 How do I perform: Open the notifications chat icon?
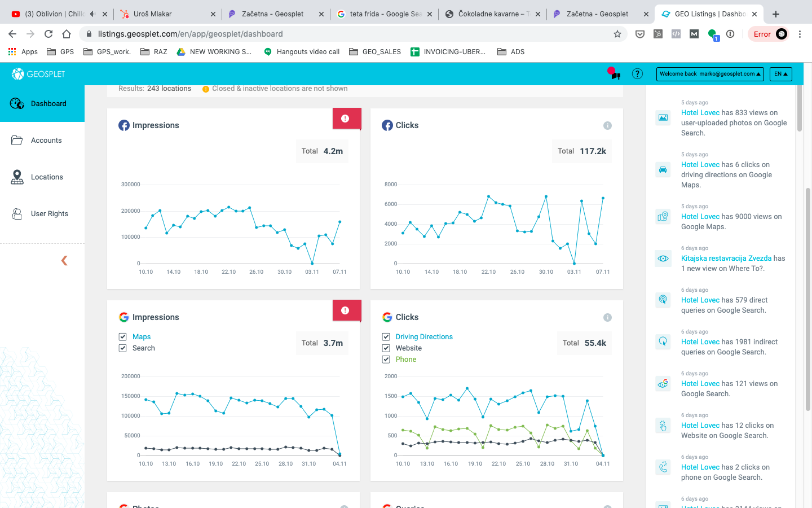[614, 73]
